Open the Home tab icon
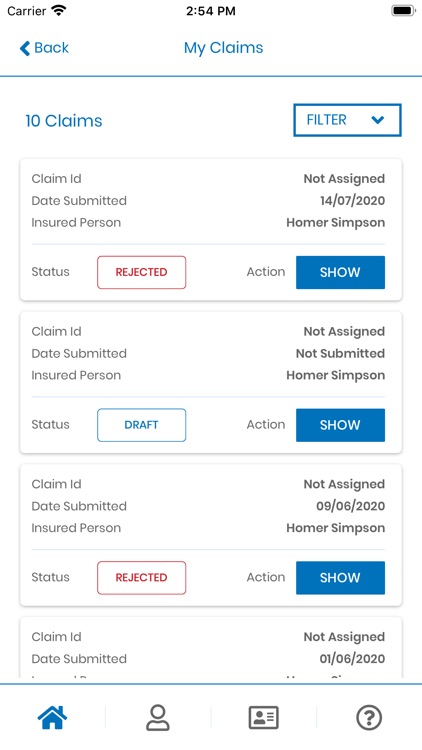Screen dimensions: 422x750 tap(52, 717)
